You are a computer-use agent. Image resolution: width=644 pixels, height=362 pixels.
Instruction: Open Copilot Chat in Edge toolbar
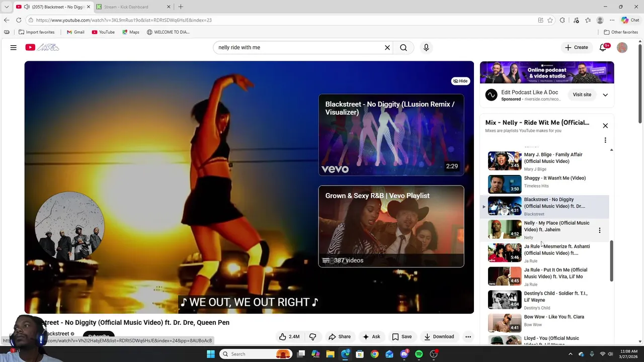tap(630, 20)
